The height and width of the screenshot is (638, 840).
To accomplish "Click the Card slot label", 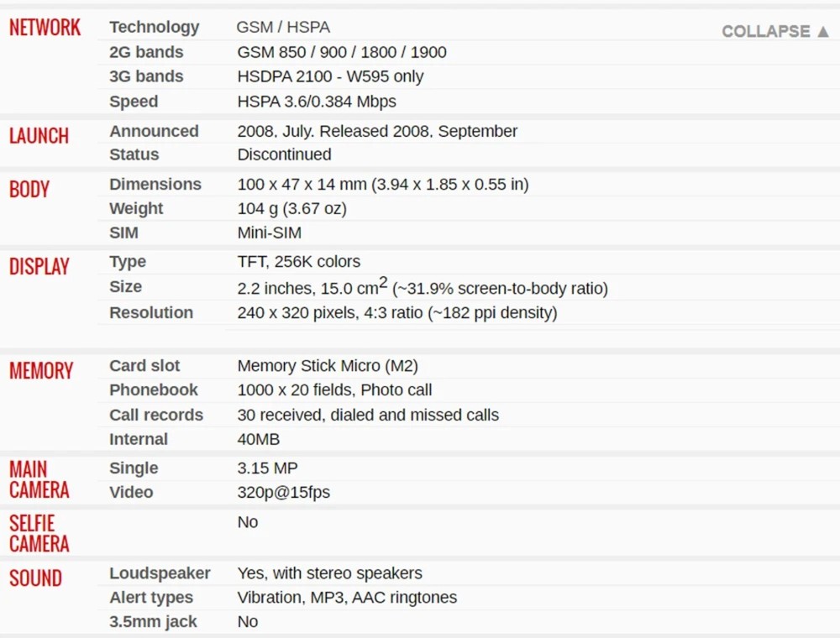I will pyautogui.click(x=144, y=366).
